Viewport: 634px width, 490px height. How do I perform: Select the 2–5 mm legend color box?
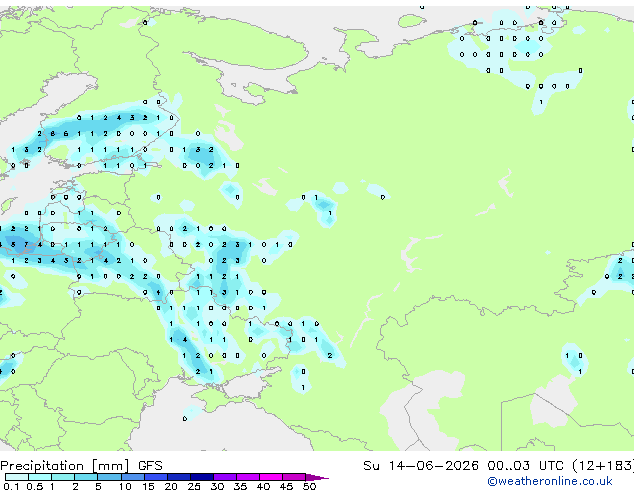pyautogui.click(x=86, y=477)
